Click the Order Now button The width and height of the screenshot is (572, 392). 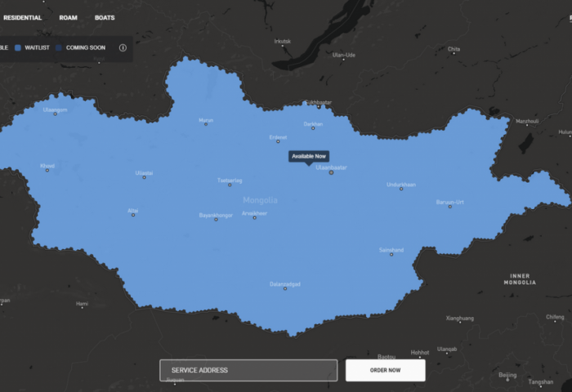click(385, 370)
